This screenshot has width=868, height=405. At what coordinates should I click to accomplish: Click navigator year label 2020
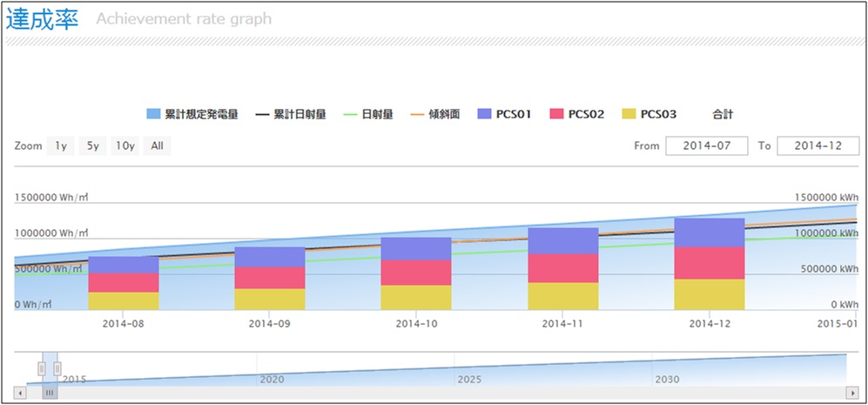pyautogui.click(x=273, y=380)
